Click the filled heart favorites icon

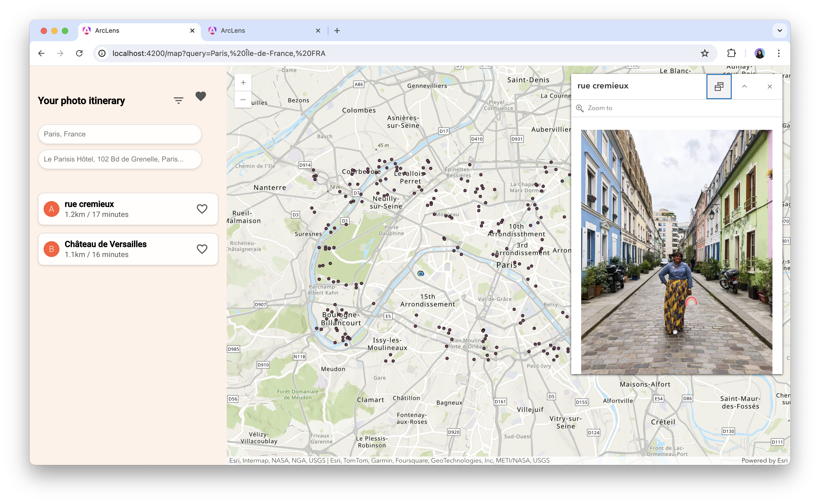click(201, 96)
